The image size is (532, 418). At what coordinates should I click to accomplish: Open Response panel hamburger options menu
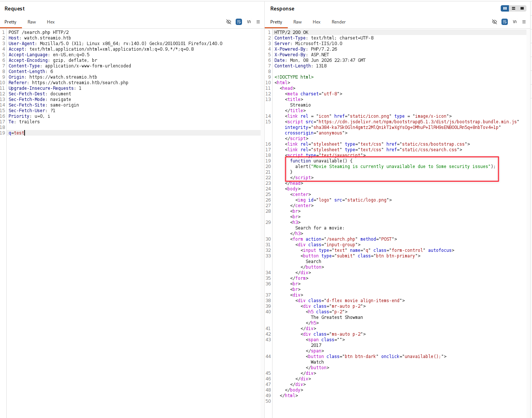(x=524, y=22)
